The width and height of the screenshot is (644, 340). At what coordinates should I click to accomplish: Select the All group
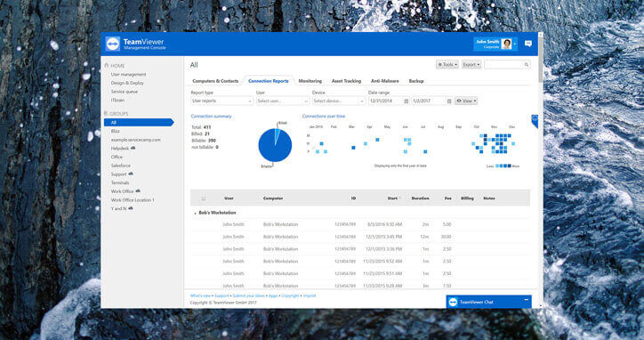[x=139, y=123]
